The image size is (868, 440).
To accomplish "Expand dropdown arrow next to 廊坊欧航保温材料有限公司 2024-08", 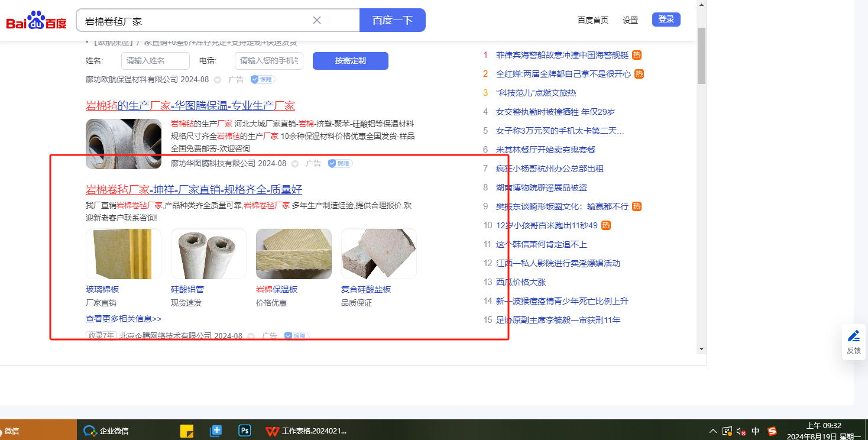I will [x=217, y=80].
